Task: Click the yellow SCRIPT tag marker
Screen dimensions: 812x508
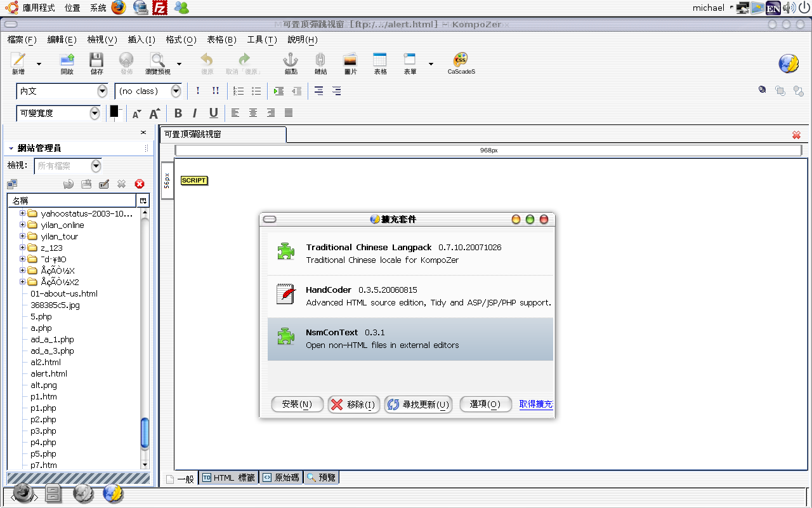Action: (x=193, y=180)
